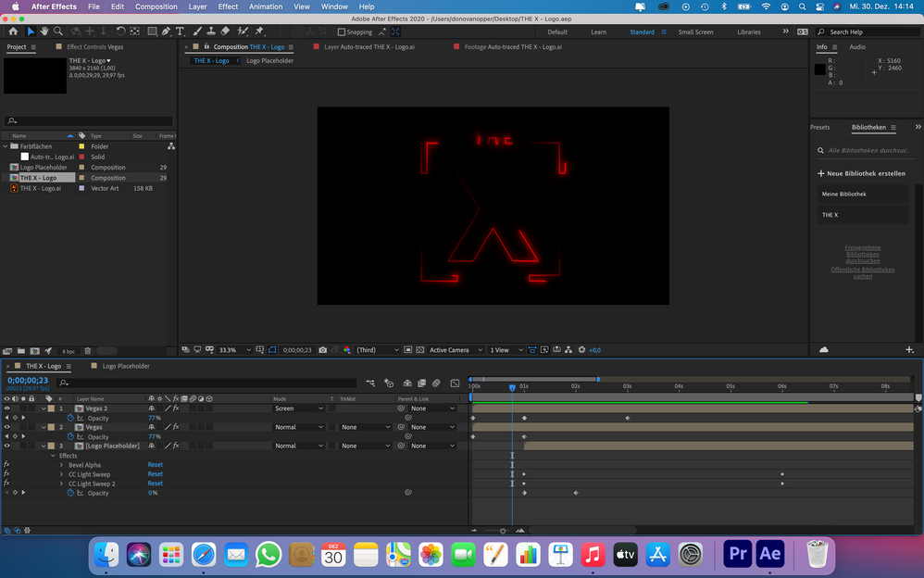Enable the Snapping checkbox
924x578 pixels.
pos(342,31)
